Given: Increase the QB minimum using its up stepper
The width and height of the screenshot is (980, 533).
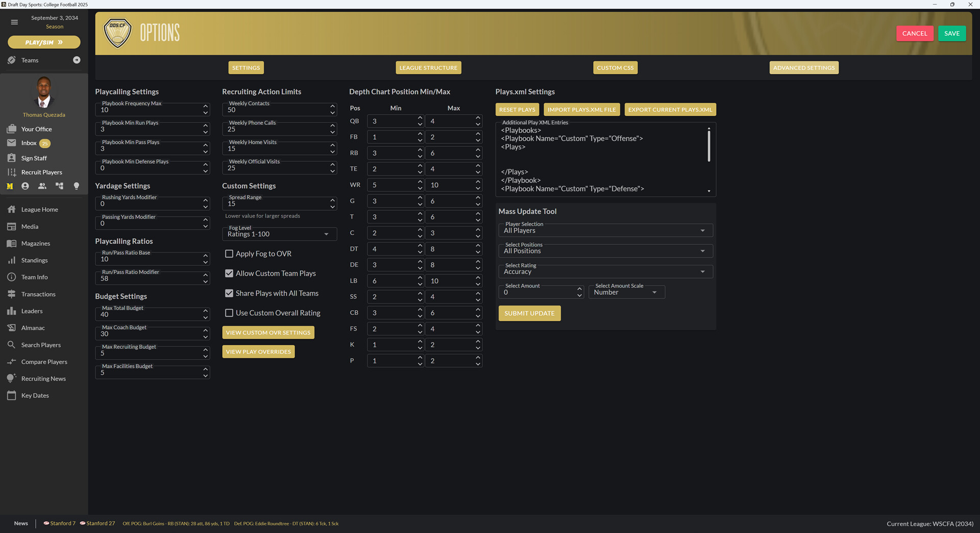Looking at the screenshot, I should pos(420,118).
